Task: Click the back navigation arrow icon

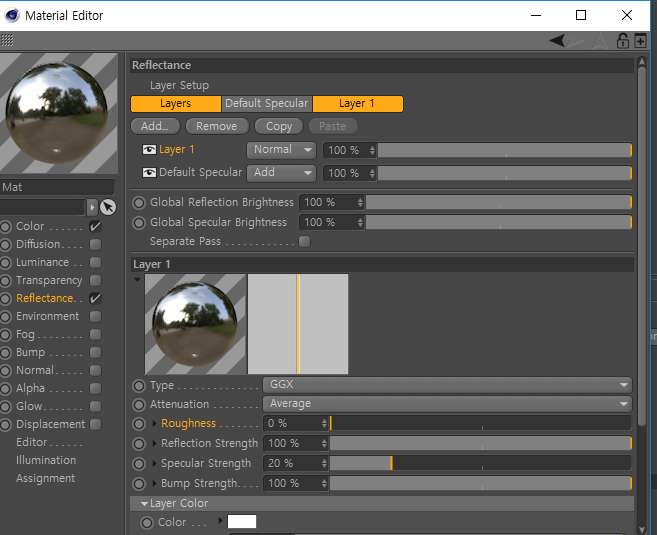Action: pyautogui.click(x=557, y=41)
